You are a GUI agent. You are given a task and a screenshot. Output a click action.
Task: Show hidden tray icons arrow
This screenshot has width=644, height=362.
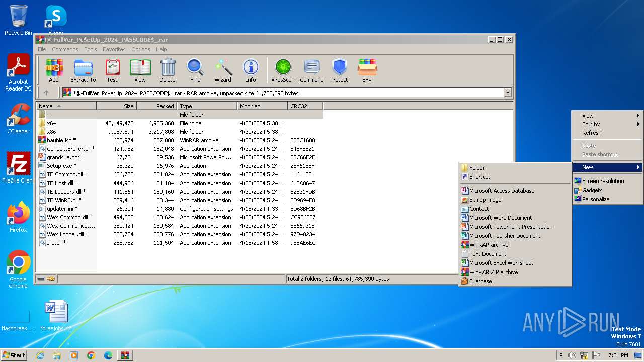[x=561, y=355]
